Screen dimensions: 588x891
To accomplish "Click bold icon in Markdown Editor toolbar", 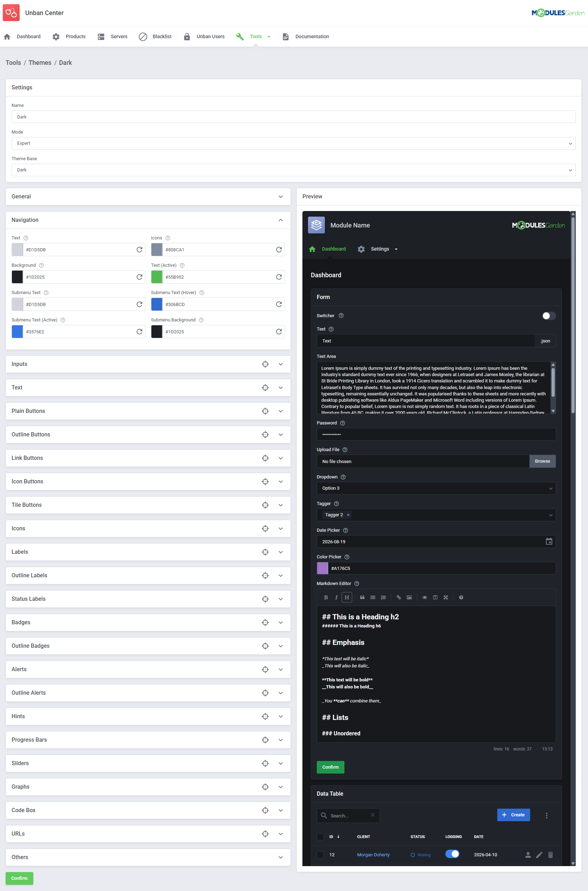I will 326,597.
